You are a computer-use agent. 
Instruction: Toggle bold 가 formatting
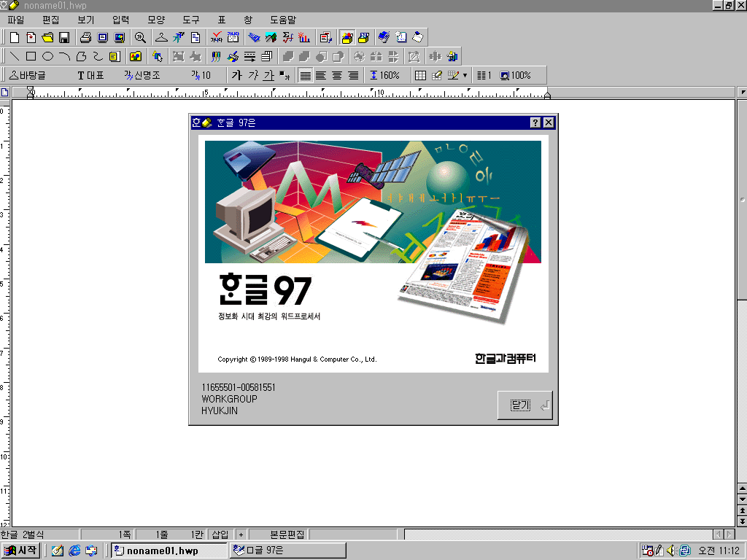(x=237, y=75)
